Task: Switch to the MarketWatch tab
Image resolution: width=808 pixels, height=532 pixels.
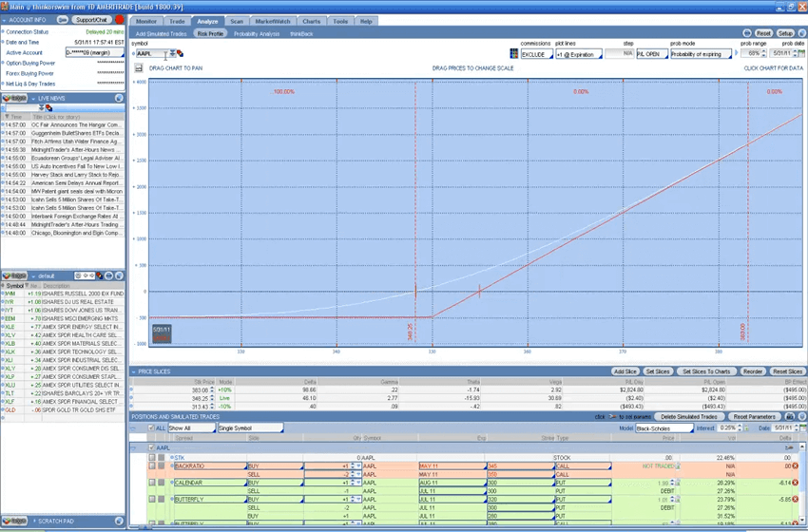Action: click(273, 21)
